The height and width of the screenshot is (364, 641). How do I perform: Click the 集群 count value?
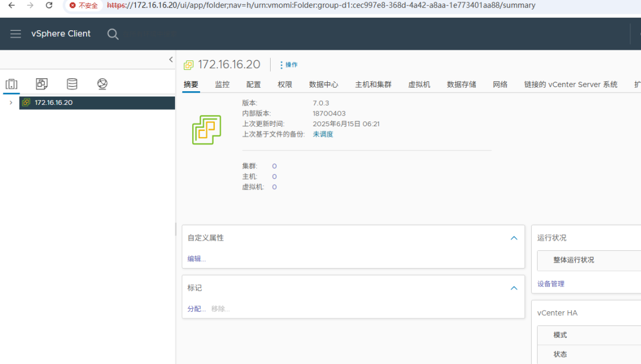coord(274,166)
